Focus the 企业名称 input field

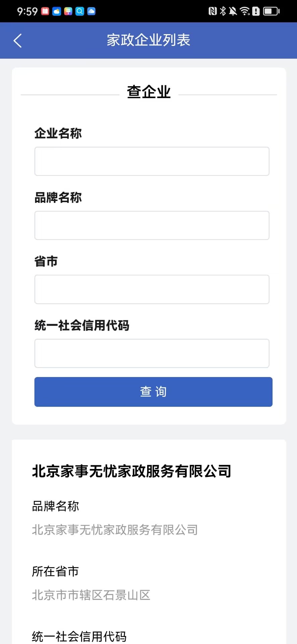152,161
